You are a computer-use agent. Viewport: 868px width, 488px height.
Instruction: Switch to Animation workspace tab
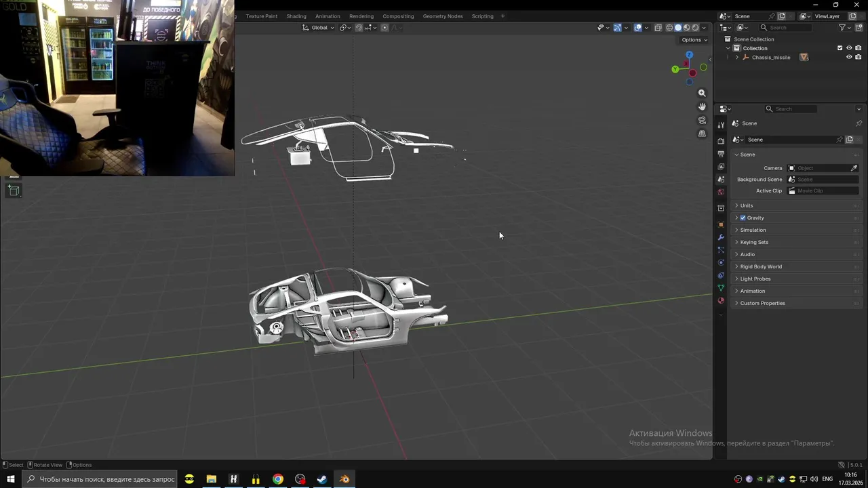328,16
